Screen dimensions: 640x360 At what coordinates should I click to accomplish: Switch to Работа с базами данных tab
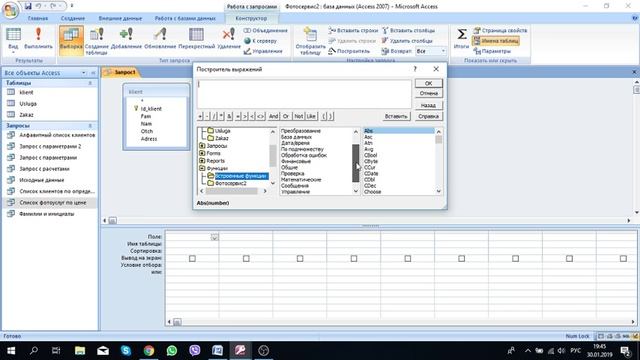coord(185,18)
